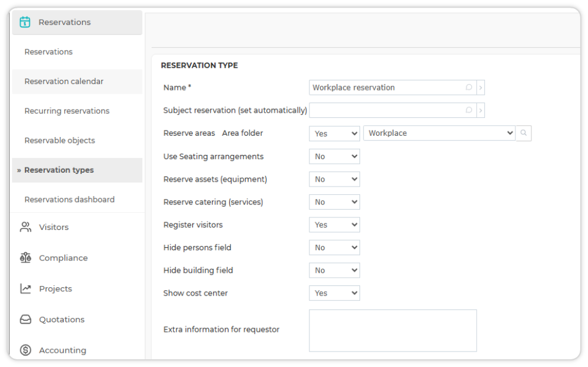Viewport: 588px width, 367px height.
Task: Open the Reserve assets (equipment) dropdown
Action: click(x=334, y=179)
